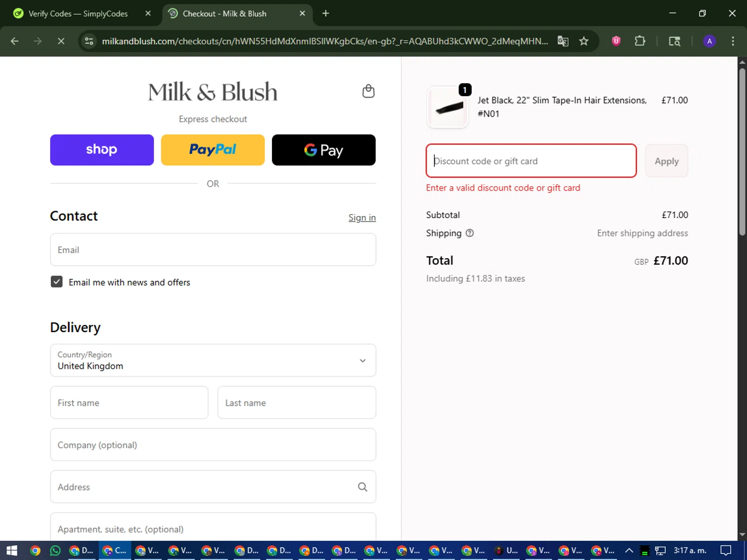Open the Windows Start menu
This screenshot has height=560, width=747.
[12, 551]
